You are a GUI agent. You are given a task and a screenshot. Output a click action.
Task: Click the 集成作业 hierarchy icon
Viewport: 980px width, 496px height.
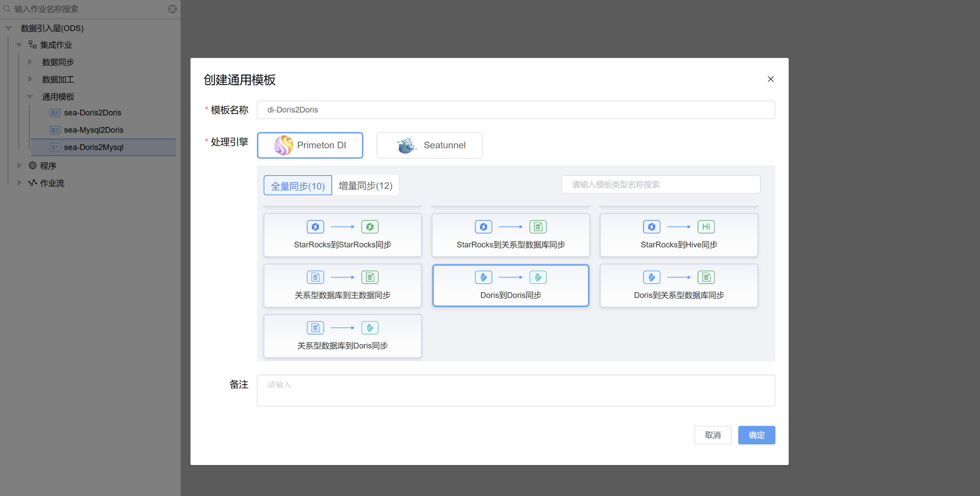[32, 44]
